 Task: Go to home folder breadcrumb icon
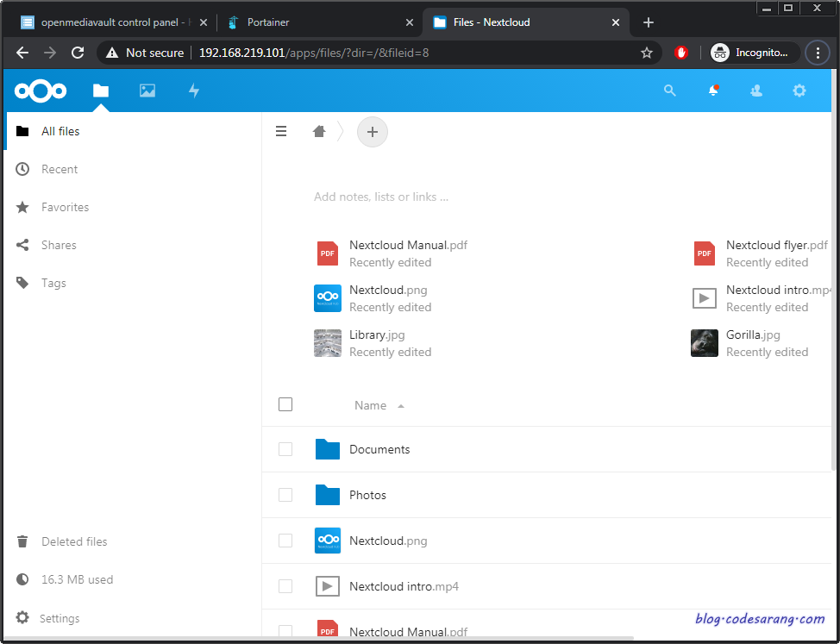[x=319, y=131]
